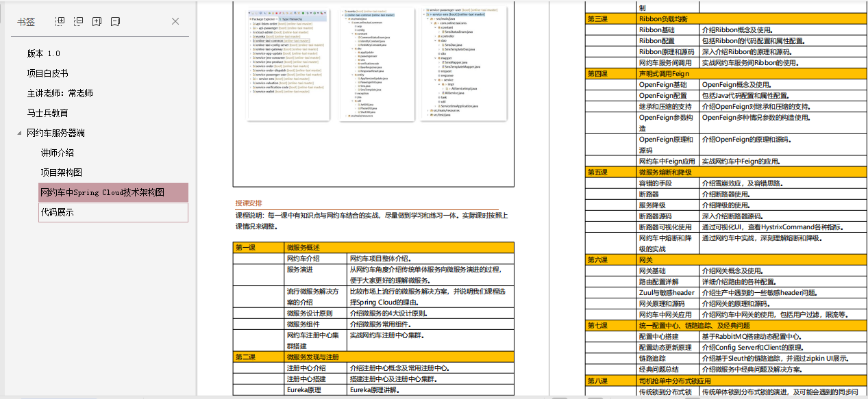Click the 容错的手段 cell

click(668, 183)
